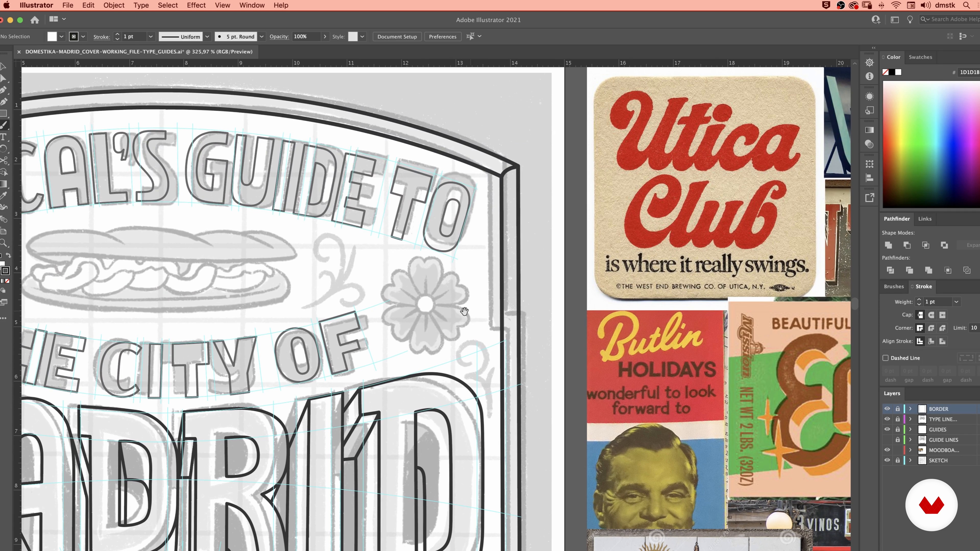
Task: Click the Divide pathfinder icon
Action: 890,270
